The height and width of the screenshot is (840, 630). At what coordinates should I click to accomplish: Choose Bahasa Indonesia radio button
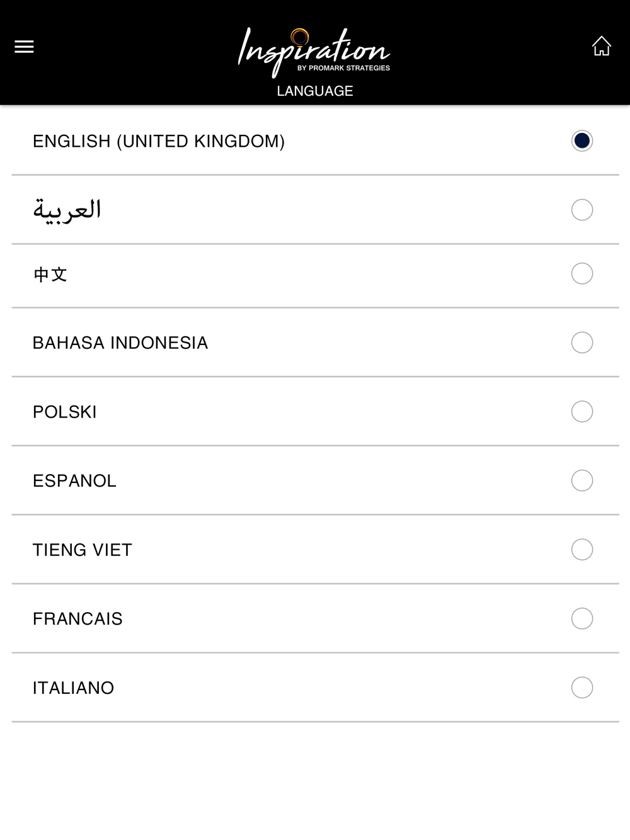pyautogui.click(x=582, y=343)
